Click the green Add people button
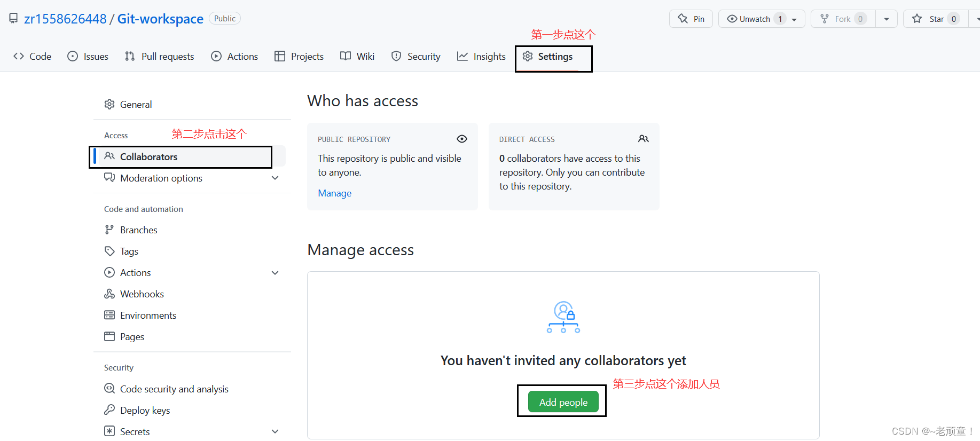Screen dimensions: 980x441 coord(563,402)
